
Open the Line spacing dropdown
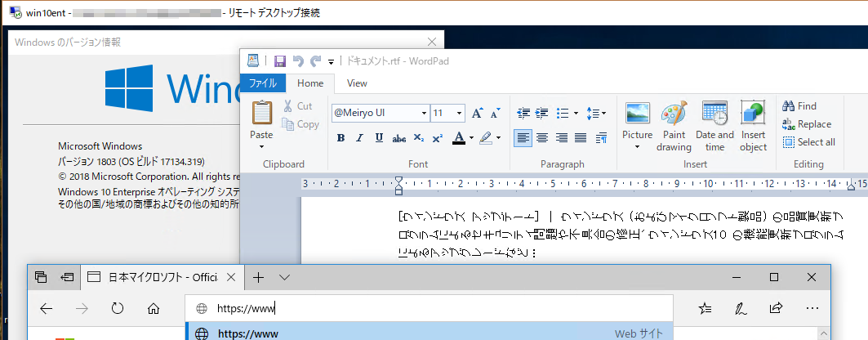pyautogui.click(x=596, y=113)
